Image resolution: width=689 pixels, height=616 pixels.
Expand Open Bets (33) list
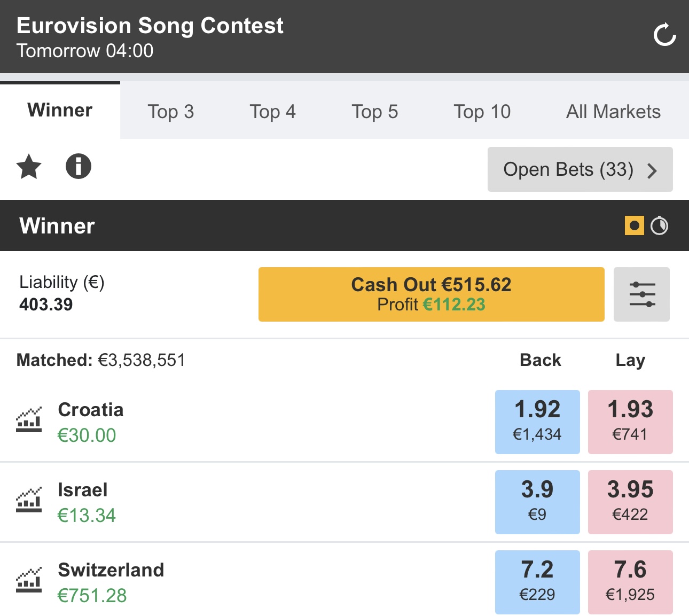pos(580,169)
